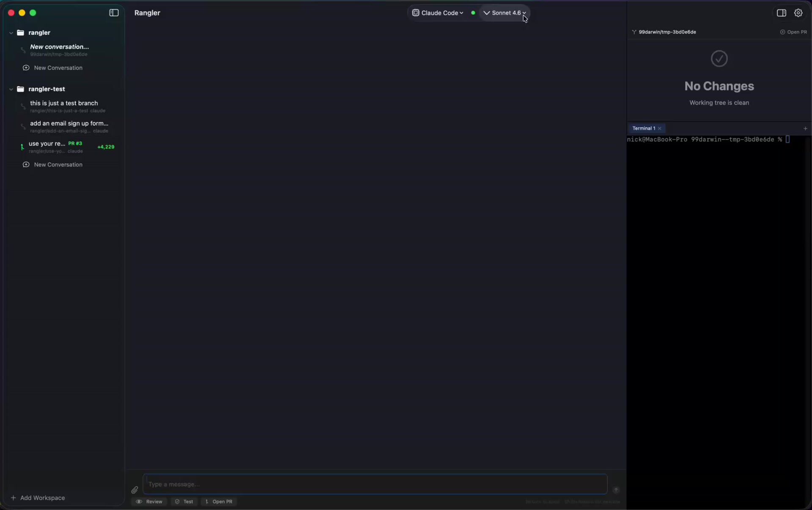This screenshot has height=510, width=812.
Task: Open the settings gear icon
Action: coord(798,13)
